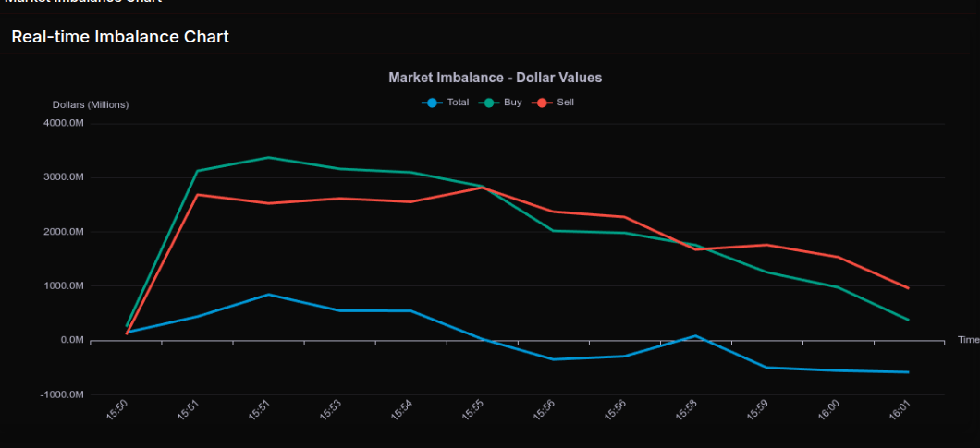Click Total line's last point at 16:01
Screen dimensions: 980x448
pyautogui.click(x=908, y=372)
